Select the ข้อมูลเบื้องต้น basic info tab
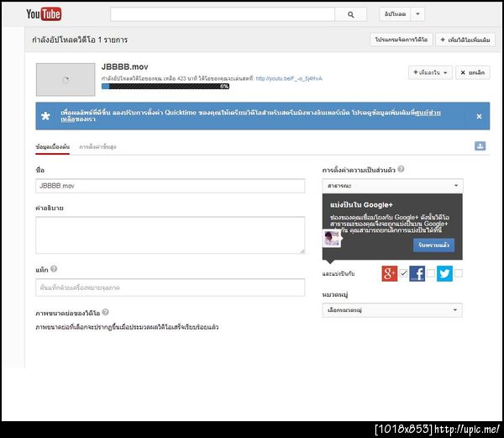Viewport: 504px width, 438px height. point(52,147)
